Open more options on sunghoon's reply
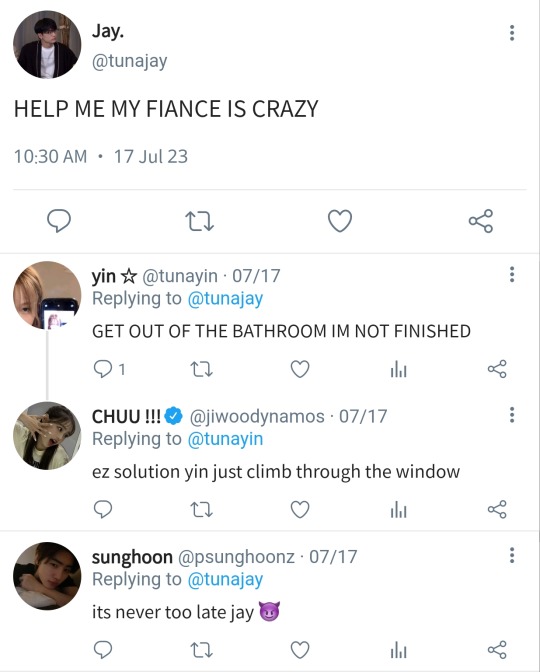The image size is (540, 672). point(512,555)
